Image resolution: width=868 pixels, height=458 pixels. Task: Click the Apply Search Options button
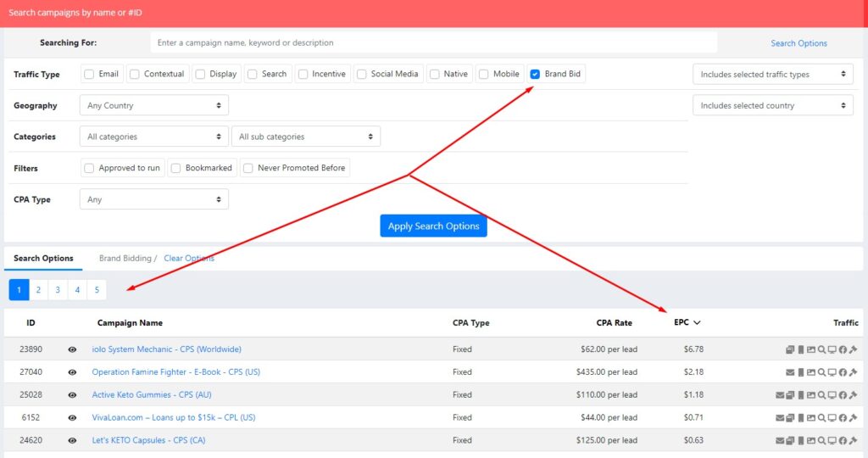433,226
